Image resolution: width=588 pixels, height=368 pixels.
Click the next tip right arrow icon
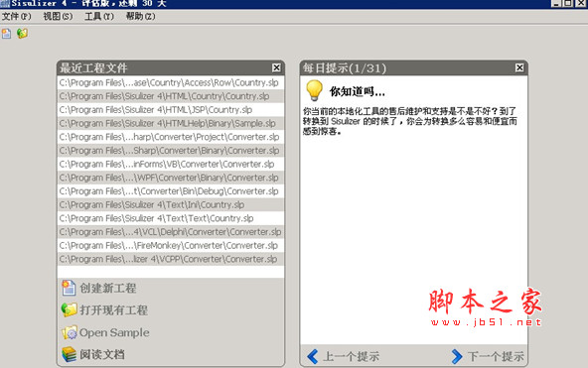[x=457, y=356]
